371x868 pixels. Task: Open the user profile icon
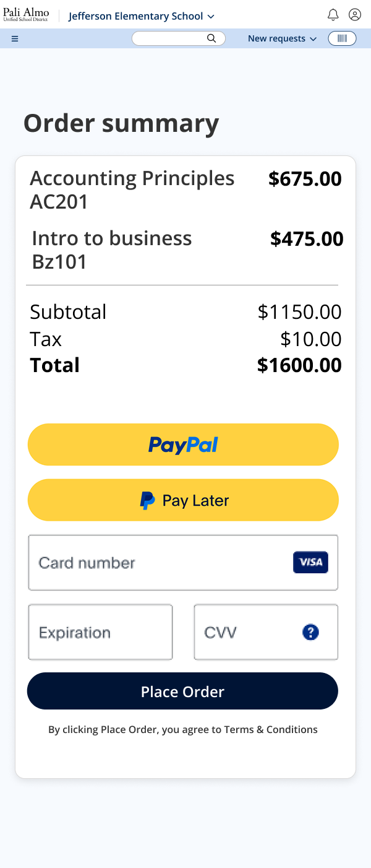tap(354, 15)
